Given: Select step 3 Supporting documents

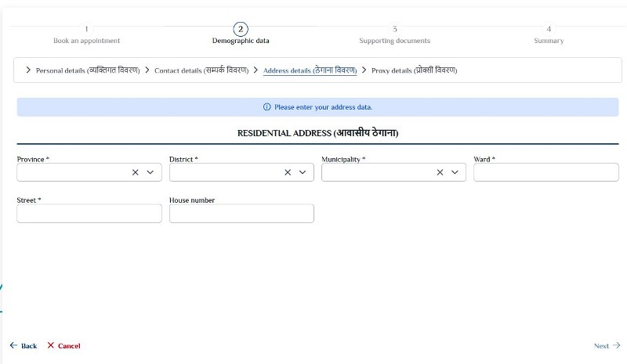Looking at the screenshot, I should click(395, 34).
